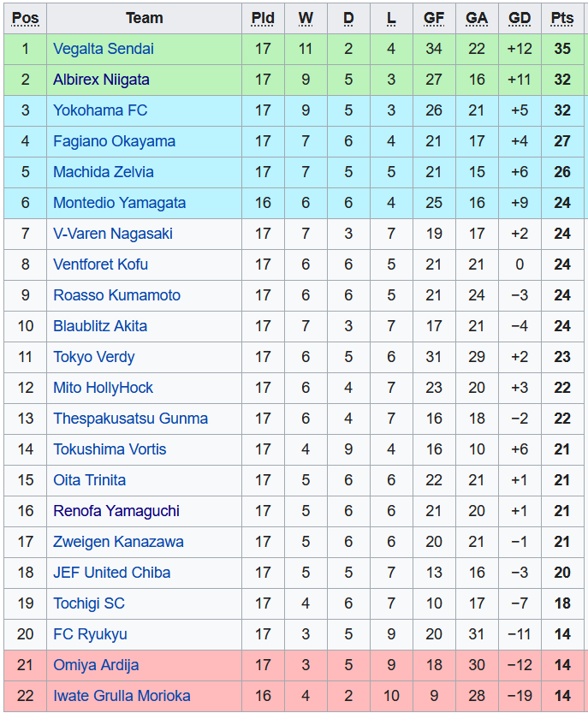This screenshot has height=713, width=588.
Task: Open Montedio Yamagata link
Action: (x=119, y=203)
